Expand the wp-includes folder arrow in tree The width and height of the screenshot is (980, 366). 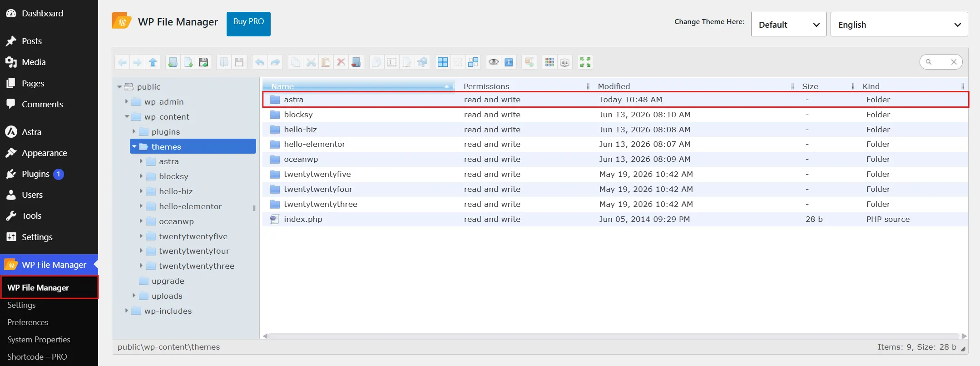coord(126,311)
